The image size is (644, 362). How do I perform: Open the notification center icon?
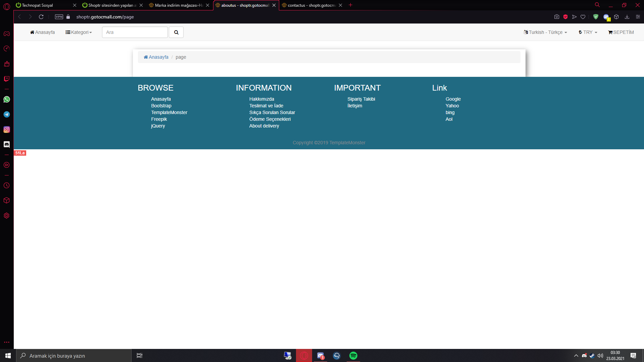633,356
